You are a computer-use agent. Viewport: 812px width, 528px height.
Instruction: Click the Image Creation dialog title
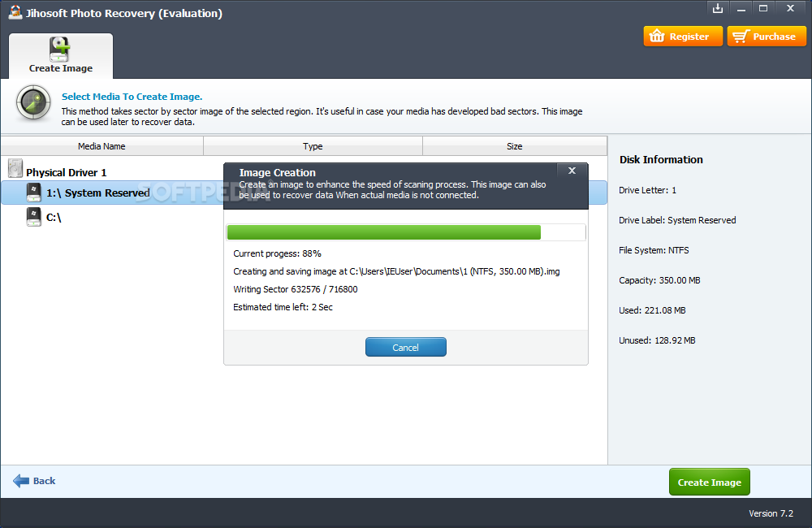[x=277, y=172]
